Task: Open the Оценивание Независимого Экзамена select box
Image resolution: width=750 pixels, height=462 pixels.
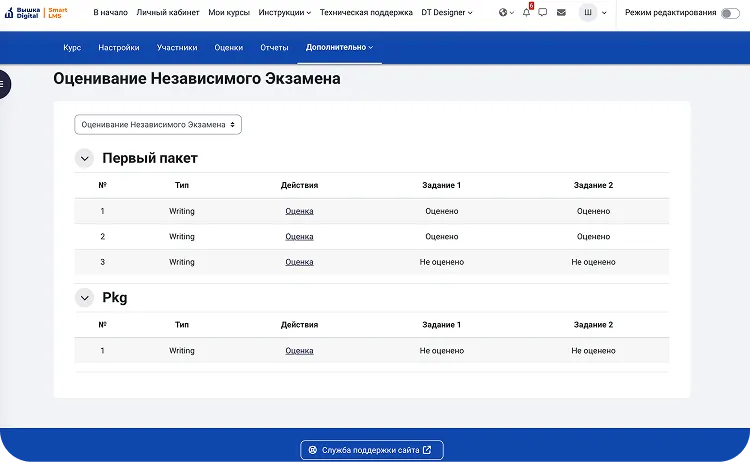Action: 158,125
